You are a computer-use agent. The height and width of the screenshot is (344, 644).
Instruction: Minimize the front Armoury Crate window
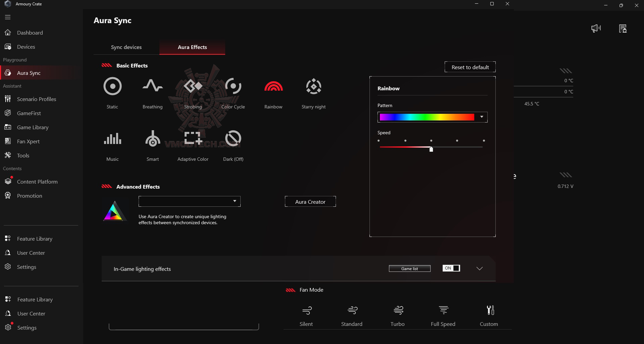point(477,4)
